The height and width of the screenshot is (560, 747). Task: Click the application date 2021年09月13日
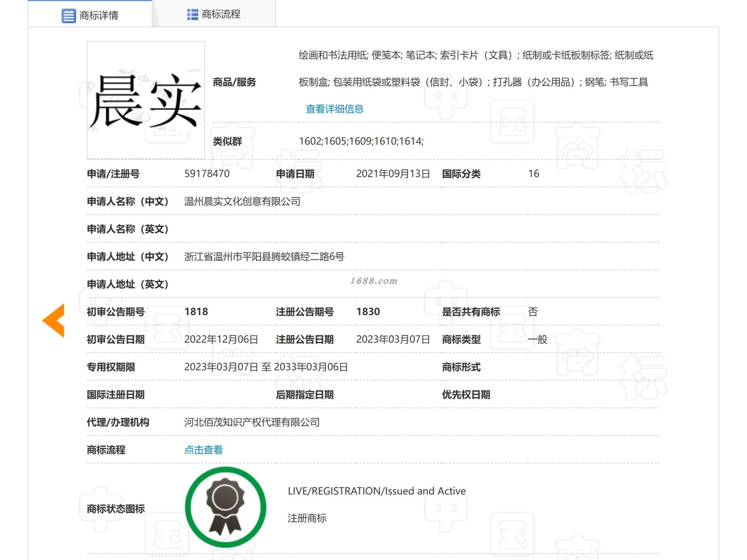click(392, 174)
